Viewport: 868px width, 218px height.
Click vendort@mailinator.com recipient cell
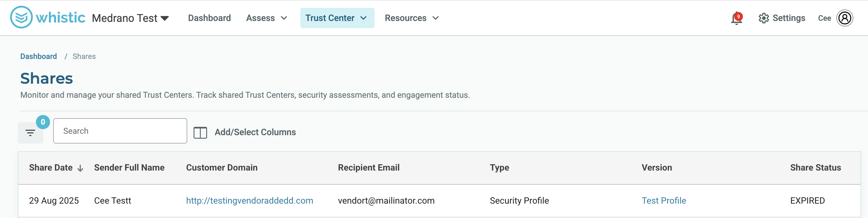(x=386, y=200)
